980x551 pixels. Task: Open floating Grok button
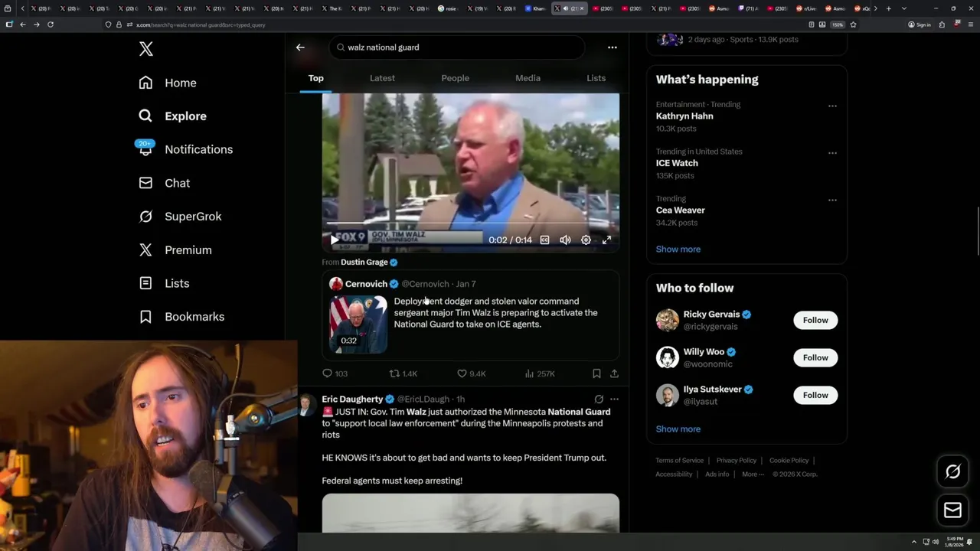[x=952, y=472]
